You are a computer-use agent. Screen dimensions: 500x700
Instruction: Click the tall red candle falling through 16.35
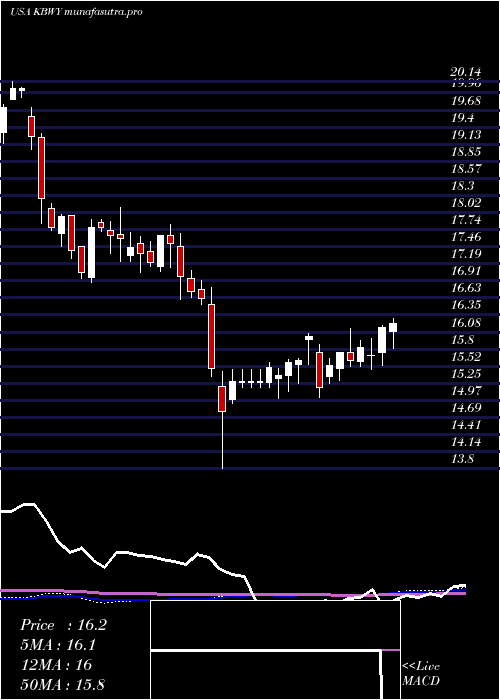click(211, 336)
